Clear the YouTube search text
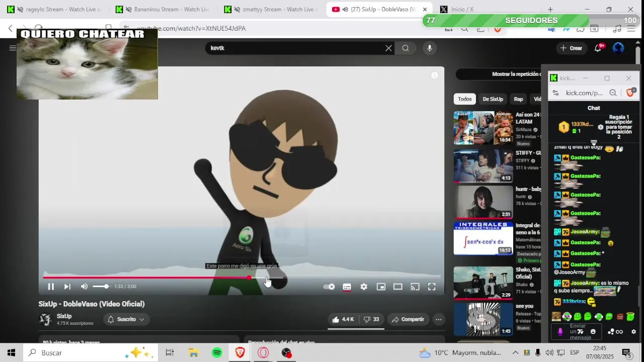The width and height of the screenshot is (644, 362). [x=388, y=48]
